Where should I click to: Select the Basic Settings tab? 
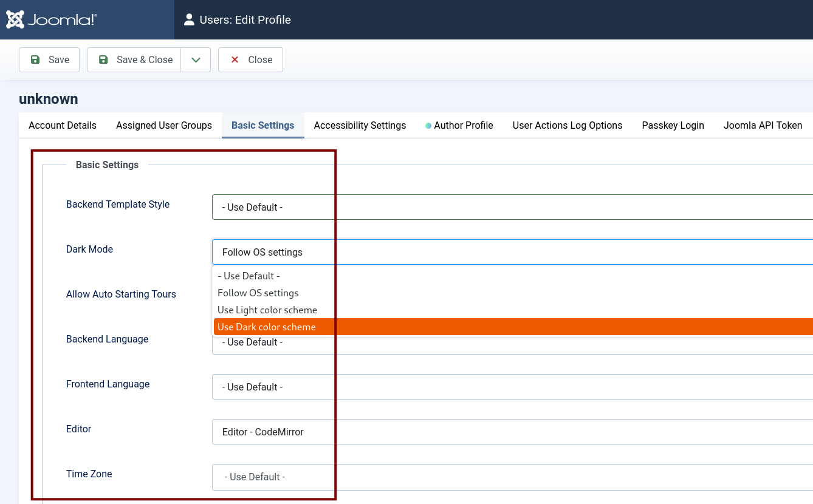point(262,125)
